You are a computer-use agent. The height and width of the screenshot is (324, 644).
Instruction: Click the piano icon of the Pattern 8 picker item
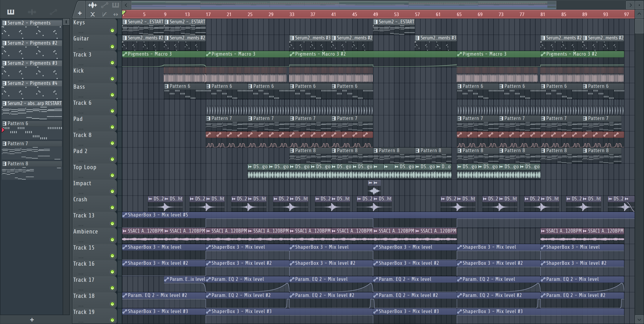click(x=4, y=163)
